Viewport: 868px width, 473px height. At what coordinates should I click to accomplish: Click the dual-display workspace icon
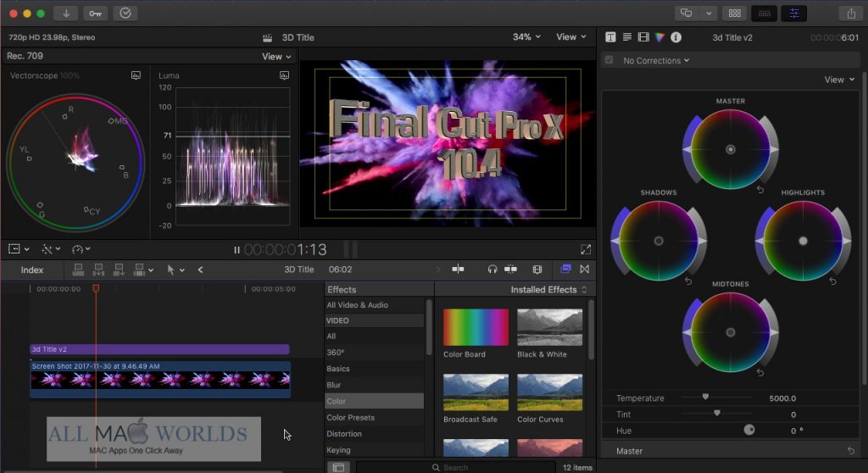687,14
